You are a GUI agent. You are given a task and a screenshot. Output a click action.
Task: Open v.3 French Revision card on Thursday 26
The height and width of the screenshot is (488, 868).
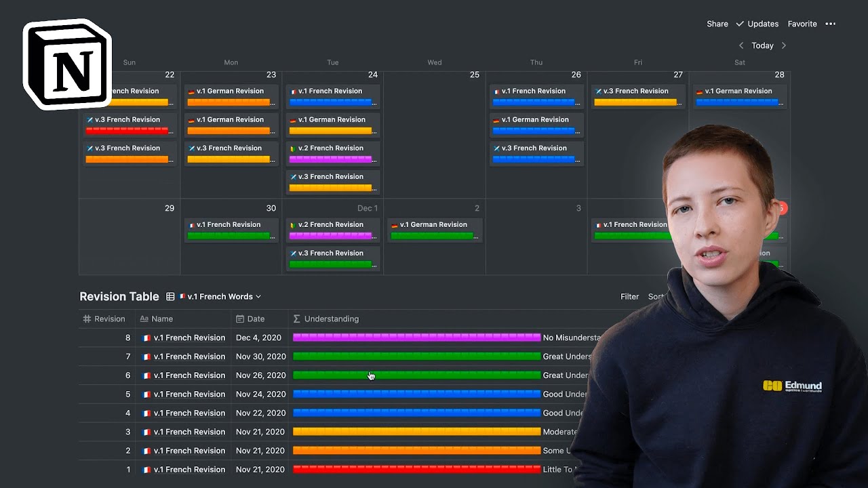tap(536, 154)
